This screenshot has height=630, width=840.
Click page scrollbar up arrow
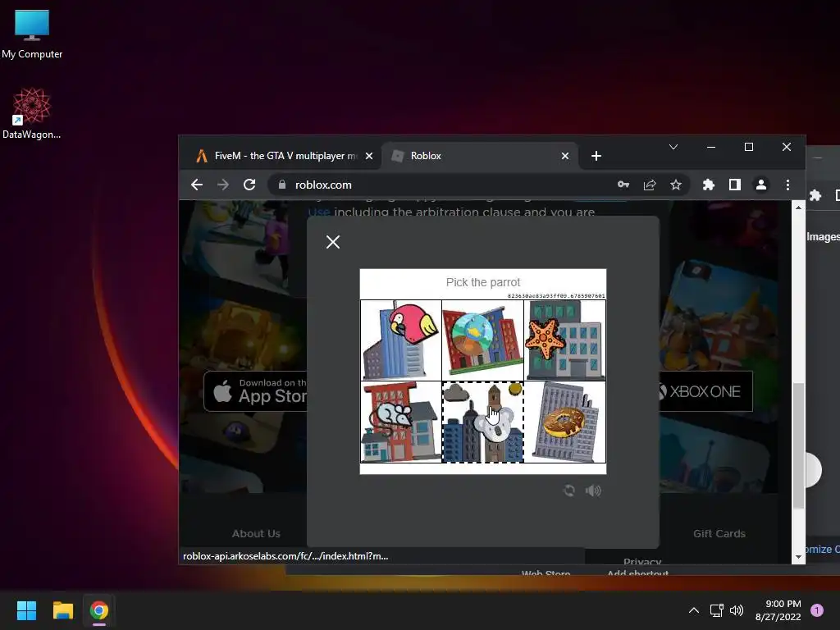pos(798,207)
